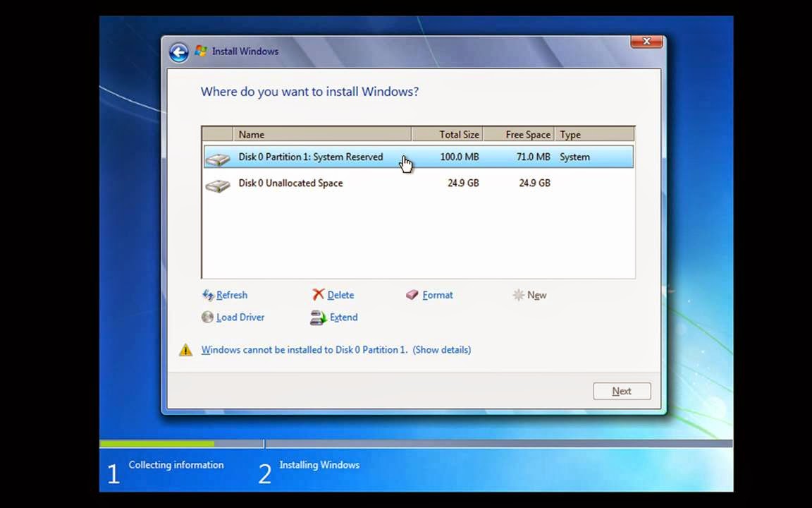Sort by the Total Size column
The image size is (812, 508).
tap(459, 134)
